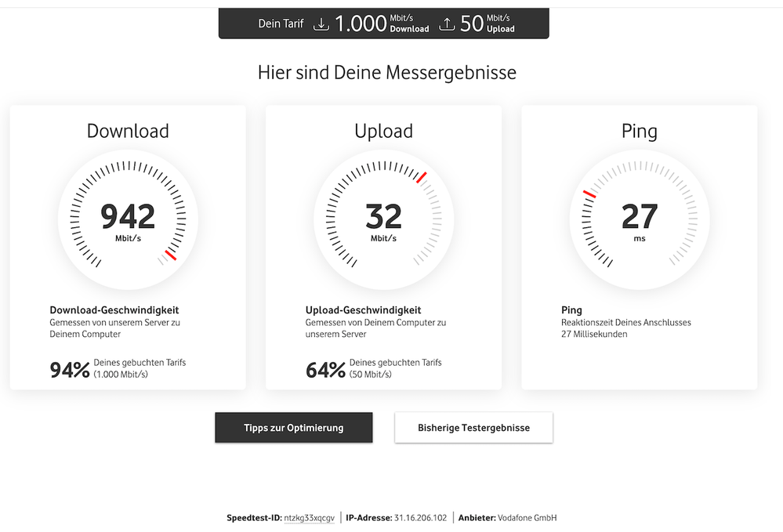Click the 942 Mbit/s download reading
Viewport: 783px width, 532px height.
coord(128,216)
